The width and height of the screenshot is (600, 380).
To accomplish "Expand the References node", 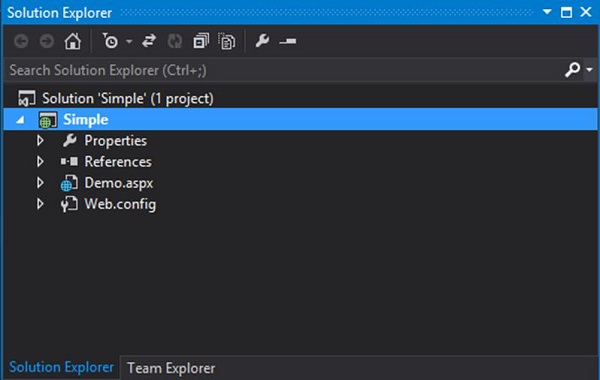I will 40,161.
